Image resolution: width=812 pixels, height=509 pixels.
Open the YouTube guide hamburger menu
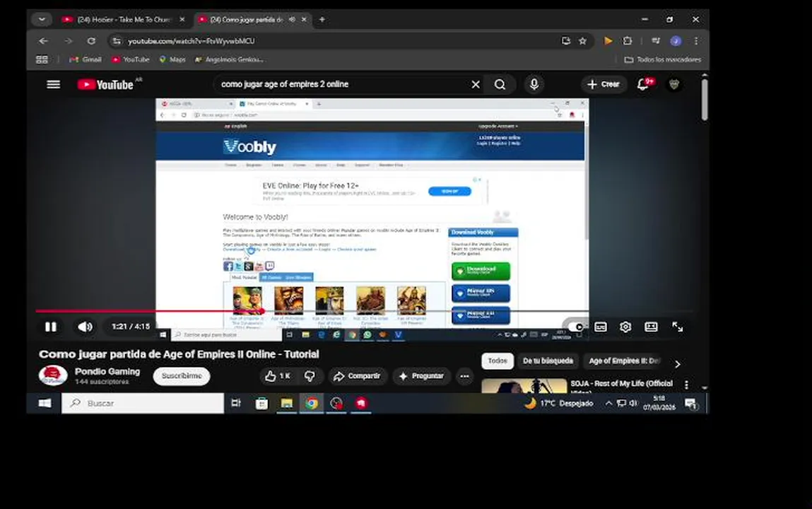pyautogui.click(x=53, y=84)
